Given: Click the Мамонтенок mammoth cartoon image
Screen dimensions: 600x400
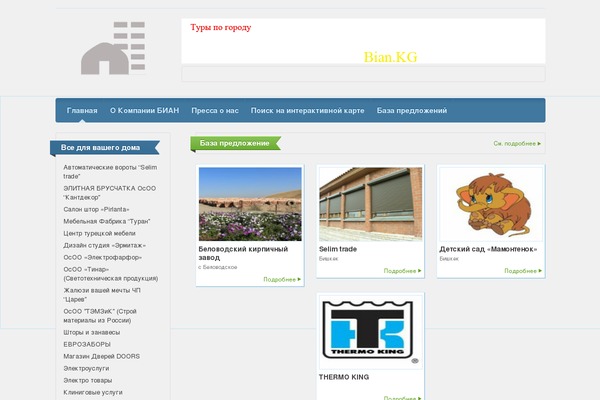Looking at the screenshot, I should coord(491,204).
